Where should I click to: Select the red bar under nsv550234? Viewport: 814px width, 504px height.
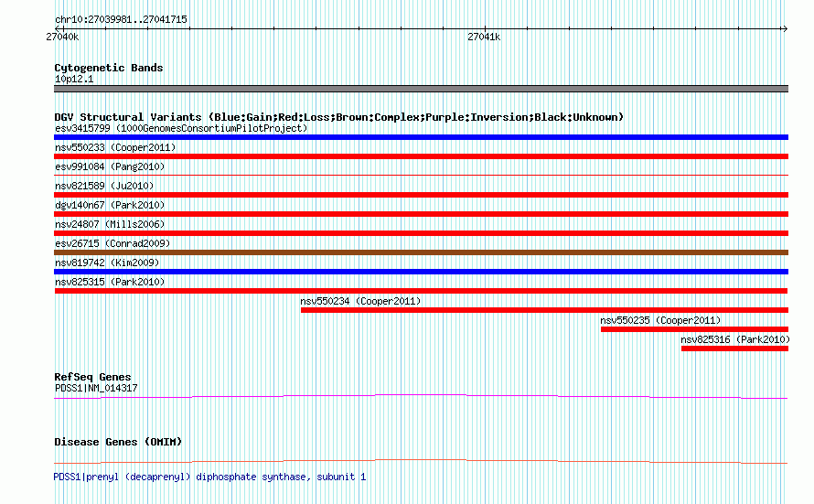(x=544, y=310)
